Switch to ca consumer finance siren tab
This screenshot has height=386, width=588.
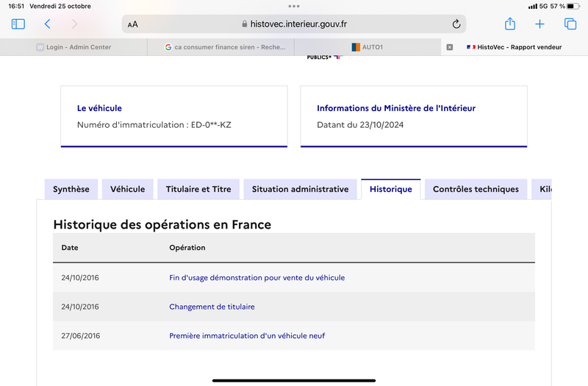[220, 47]
